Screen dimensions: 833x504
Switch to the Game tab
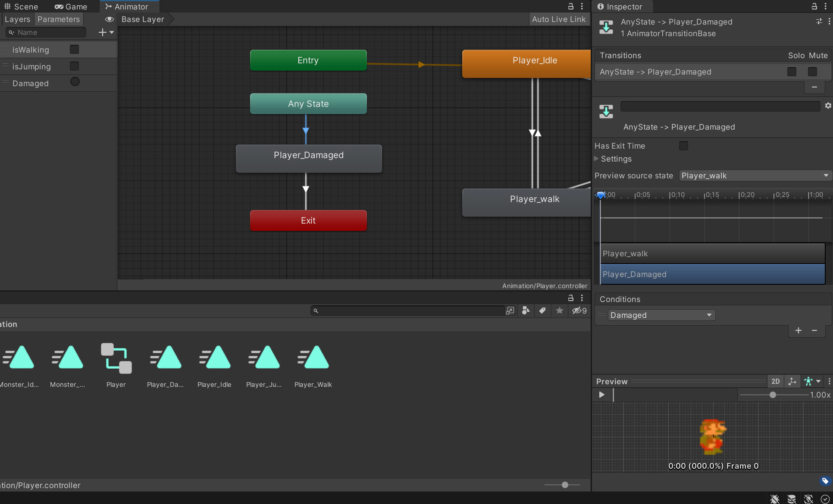(71, 6)
